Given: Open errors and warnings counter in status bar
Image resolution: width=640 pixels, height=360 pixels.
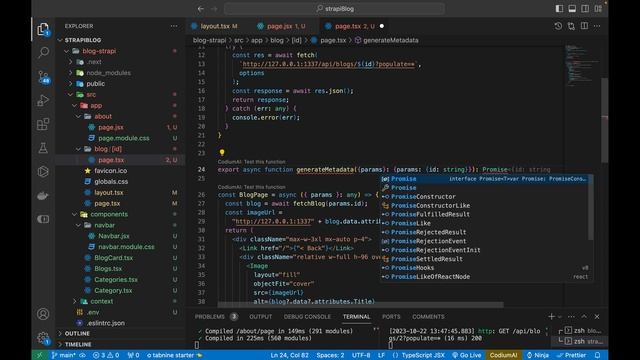Looking at the screenshot, I should (x=106, y=355).
